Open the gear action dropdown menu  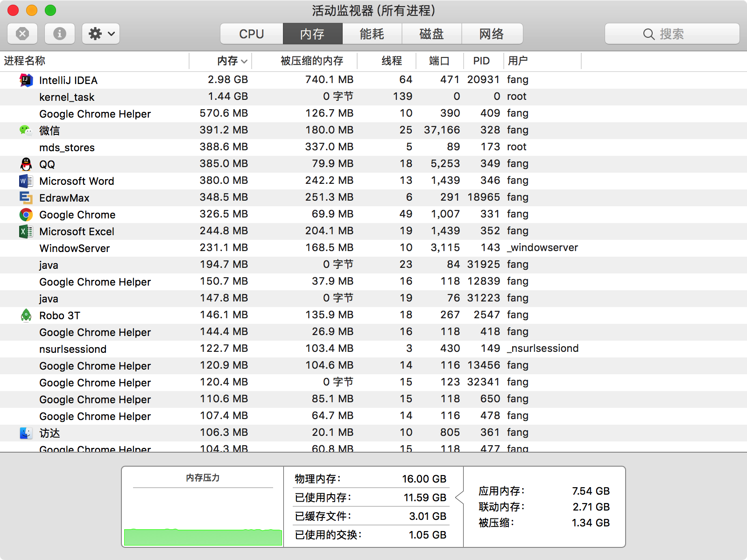101,34
